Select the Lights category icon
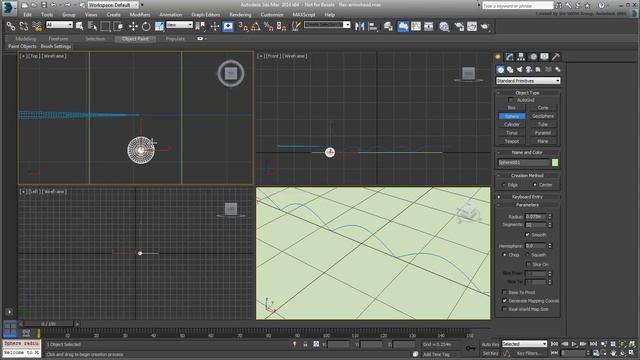Screen dimensions: 640x360 tap(519, 69)
